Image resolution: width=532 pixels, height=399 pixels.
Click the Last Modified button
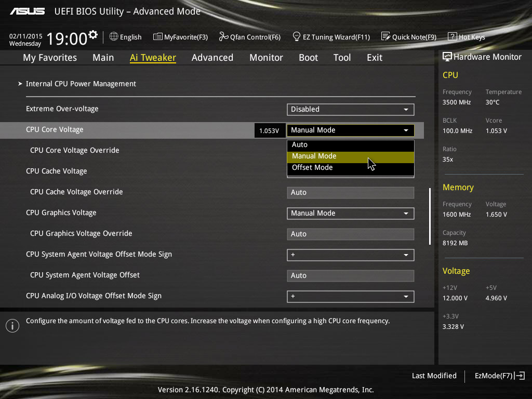point(434,376)
